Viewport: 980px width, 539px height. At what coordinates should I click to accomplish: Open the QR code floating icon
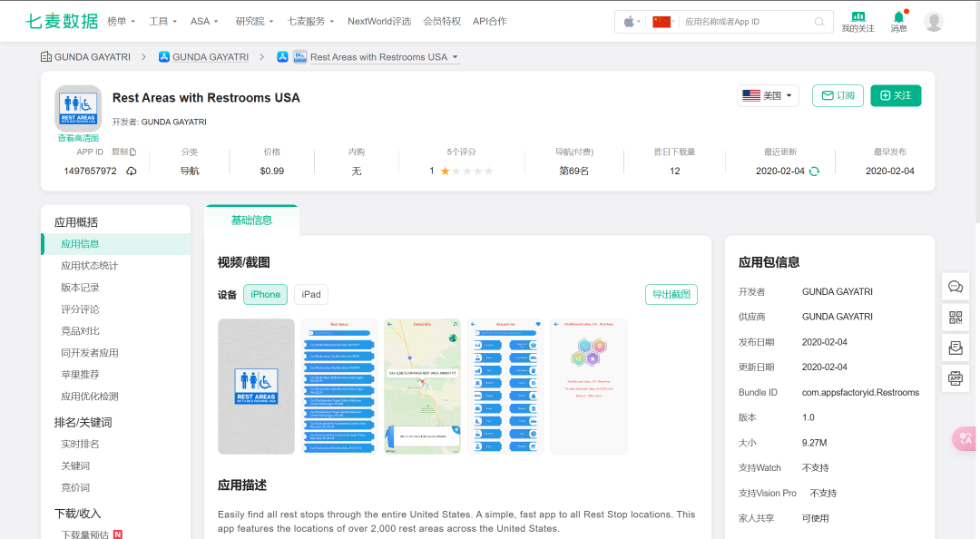coord(955,317)
